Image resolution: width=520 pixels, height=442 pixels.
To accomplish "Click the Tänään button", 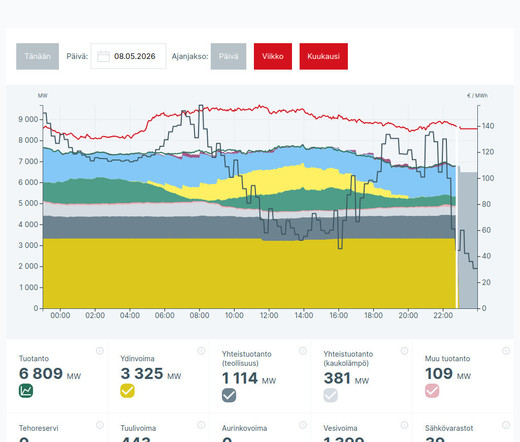I will point(37,56).
